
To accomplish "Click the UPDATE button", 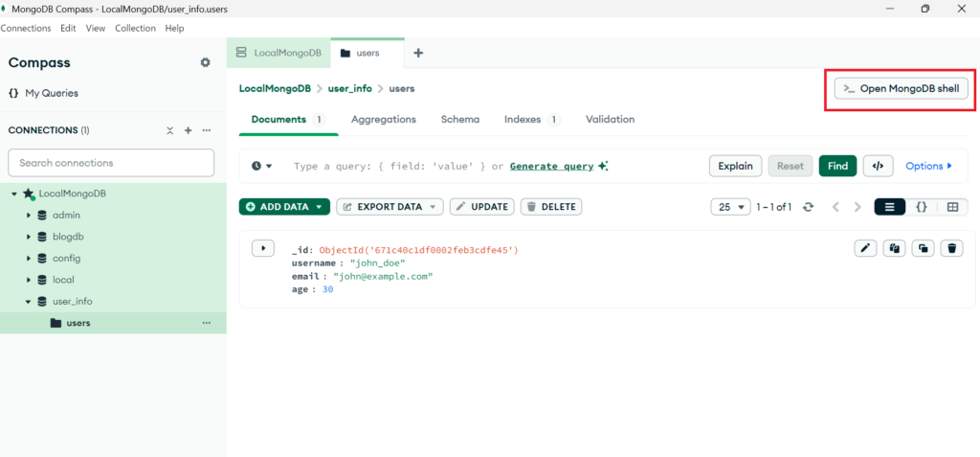I will (x=482, y=207).
